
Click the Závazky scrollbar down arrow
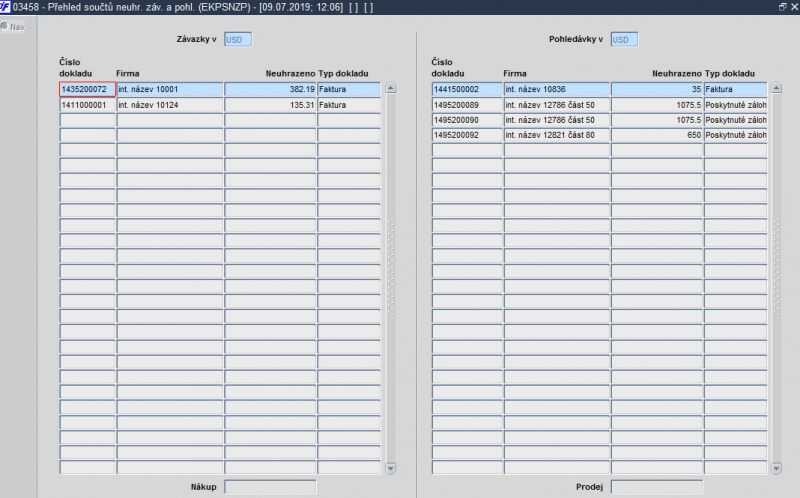[391, 468]
